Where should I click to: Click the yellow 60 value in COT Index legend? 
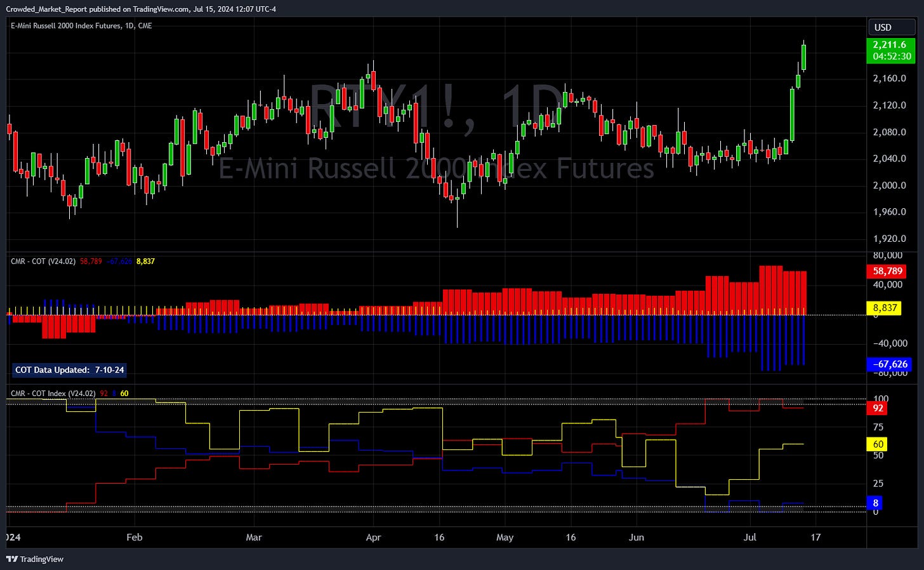coord(124,394)
